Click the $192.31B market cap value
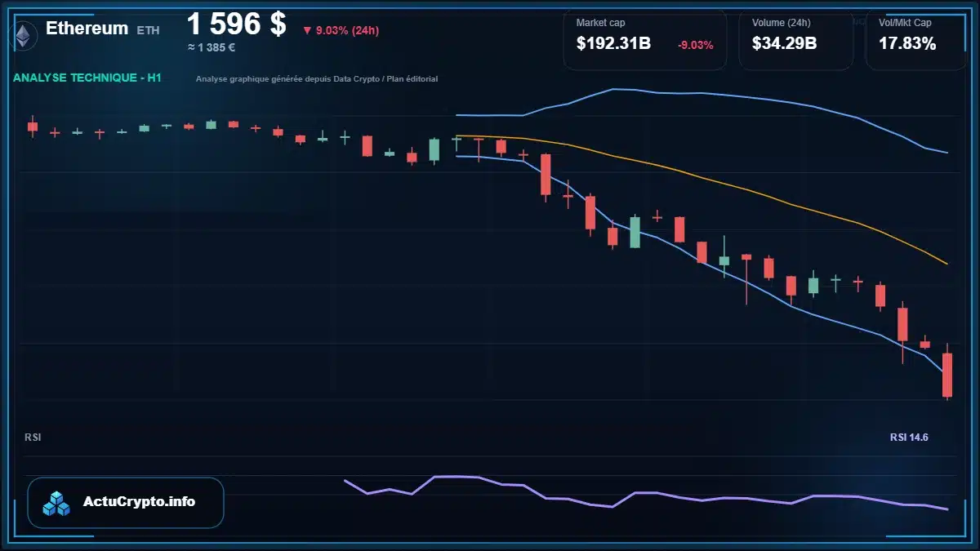The width and height of the screenshot is (980, 551). pyautogui.click(x=613, y=44)
